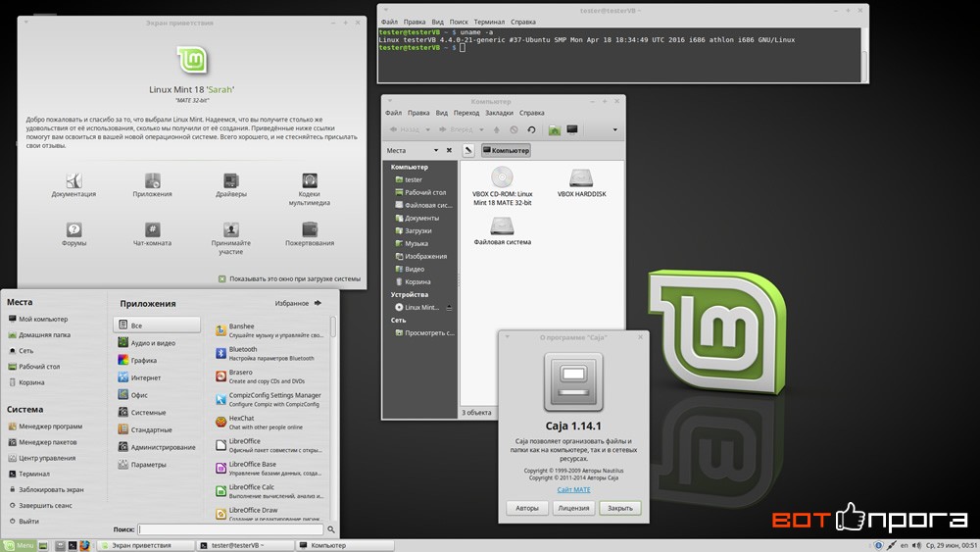The image size is (980, 552).
Task: Click the Computer icon in Caja toolbar
Action: [572, 130]
